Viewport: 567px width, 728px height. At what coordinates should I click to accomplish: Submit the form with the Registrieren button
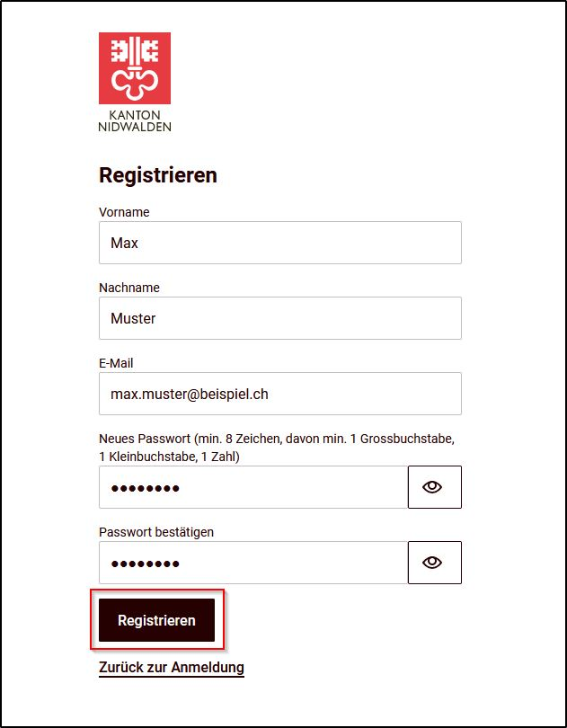157,620
